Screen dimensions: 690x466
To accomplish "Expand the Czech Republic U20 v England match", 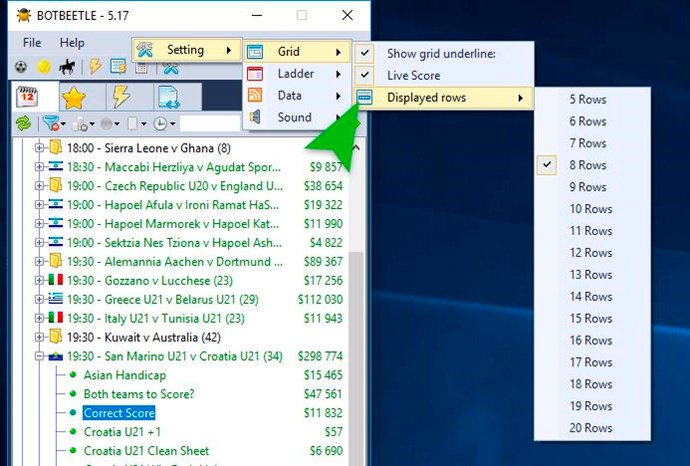I will point(39,186).
